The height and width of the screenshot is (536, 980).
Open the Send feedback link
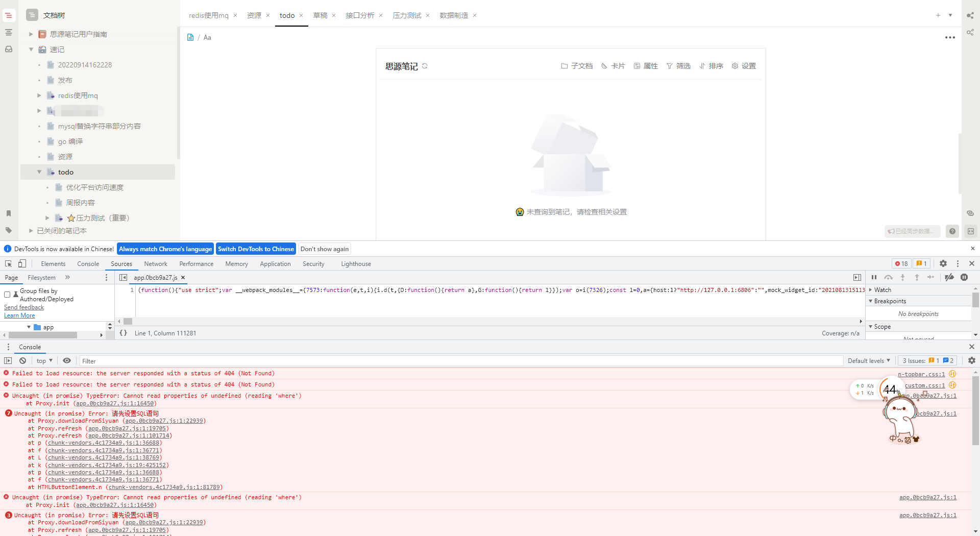tap(24, 307)
